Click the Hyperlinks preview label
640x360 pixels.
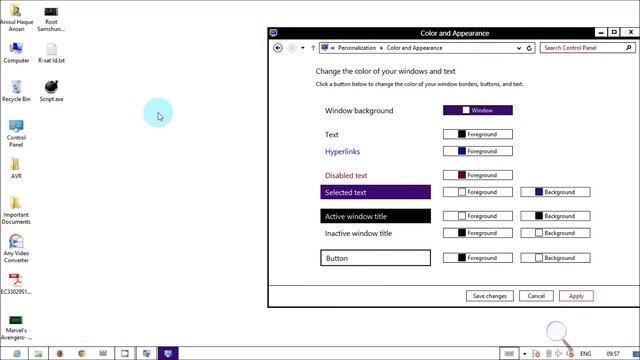342,151
